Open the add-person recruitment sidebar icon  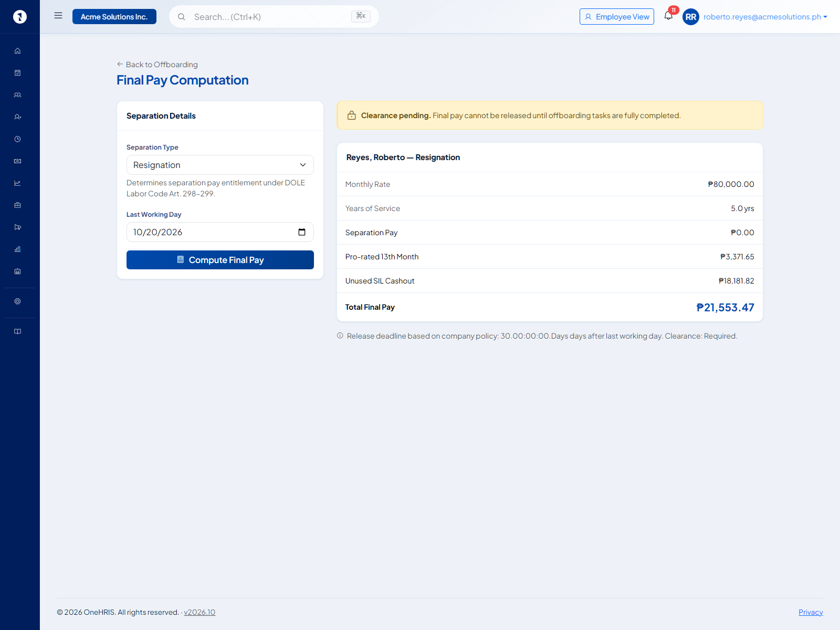(17, 117)
